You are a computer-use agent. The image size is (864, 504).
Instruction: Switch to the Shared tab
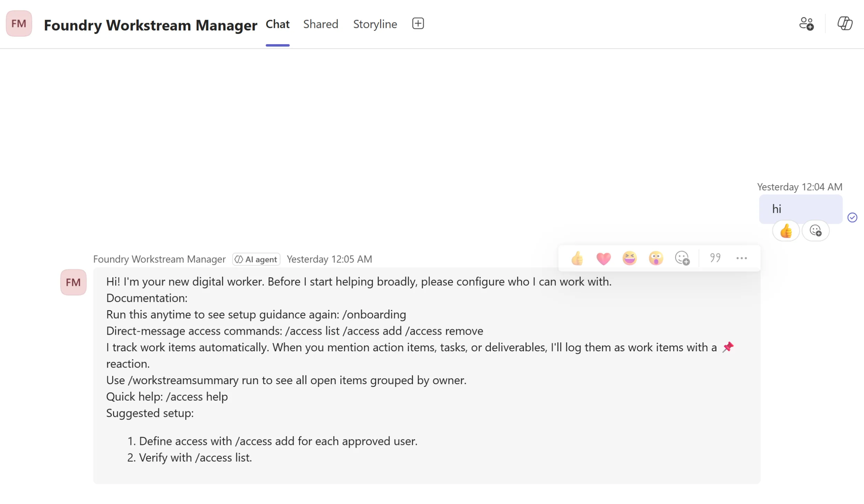[320, 24]
